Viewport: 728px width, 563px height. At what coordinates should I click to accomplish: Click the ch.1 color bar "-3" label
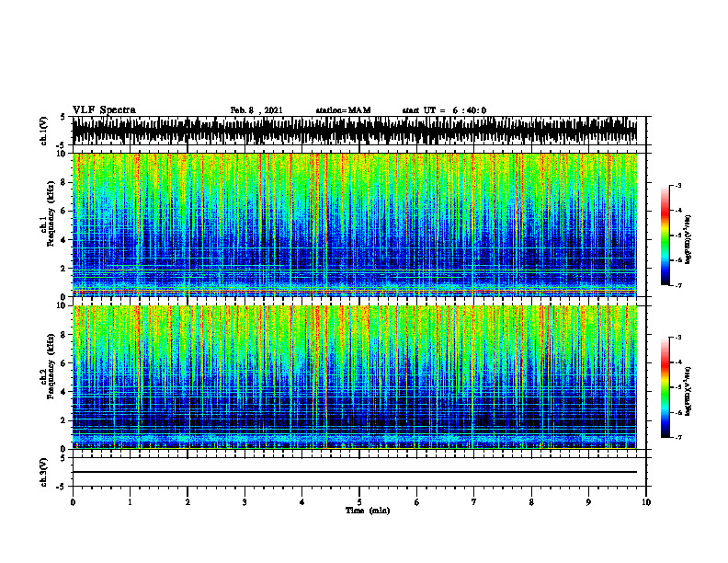[677, 185]
